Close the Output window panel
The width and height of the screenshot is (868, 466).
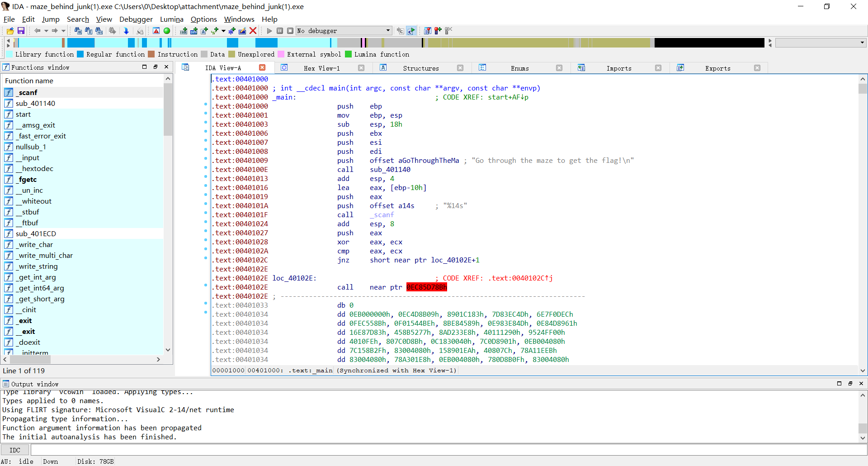[x=861, y=383]
